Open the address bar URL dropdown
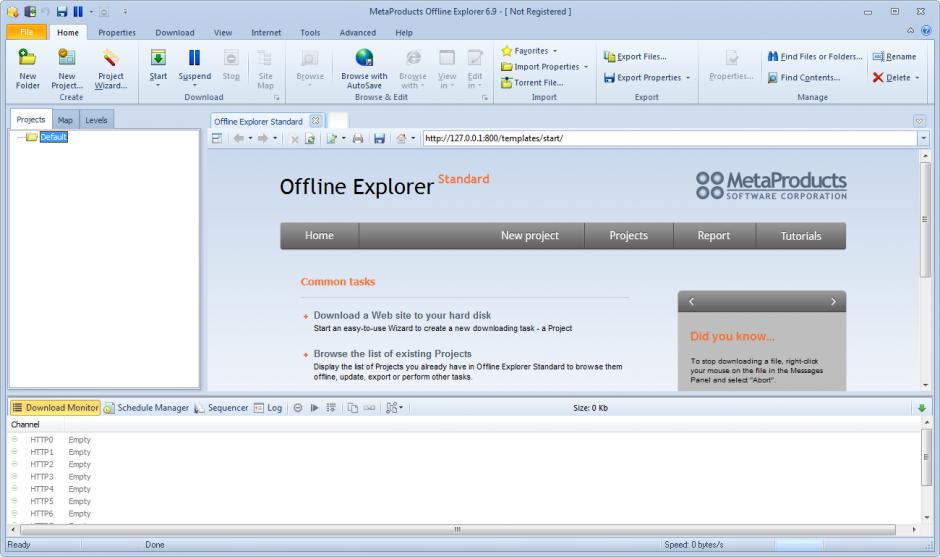Image resolution: width=940 pixels, height=557 pixels. point(923,139)
